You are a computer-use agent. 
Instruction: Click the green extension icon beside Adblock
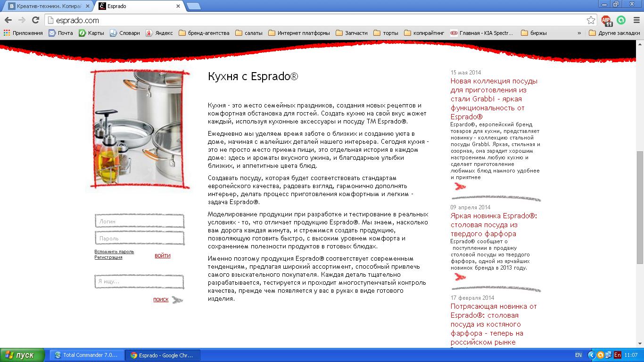point(621,20)
